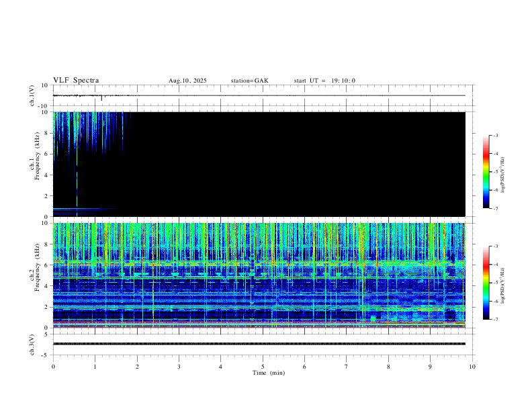Click the "ch.1(V)" waveform axis label

(x=32, y=95)
